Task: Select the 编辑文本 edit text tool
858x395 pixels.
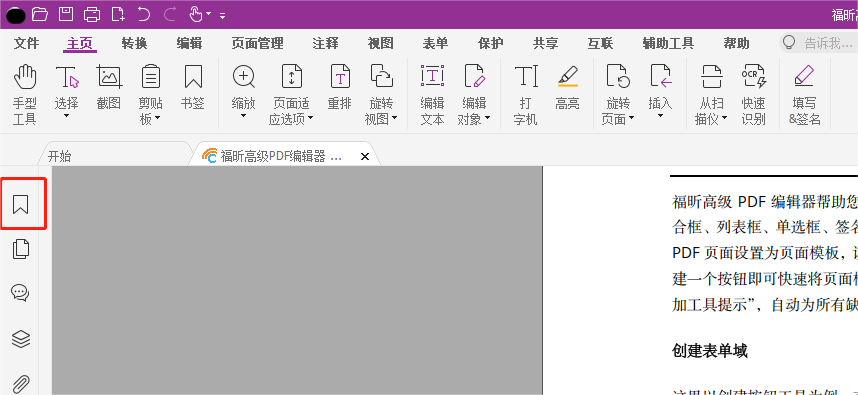Action: (x=432, y=95)
